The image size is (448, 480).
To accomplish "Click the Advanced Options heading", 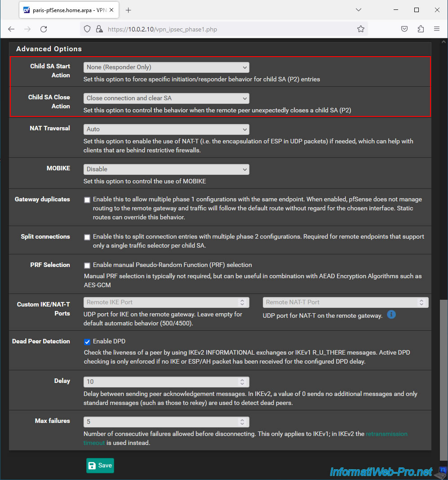I will click(x=49, y=49).
